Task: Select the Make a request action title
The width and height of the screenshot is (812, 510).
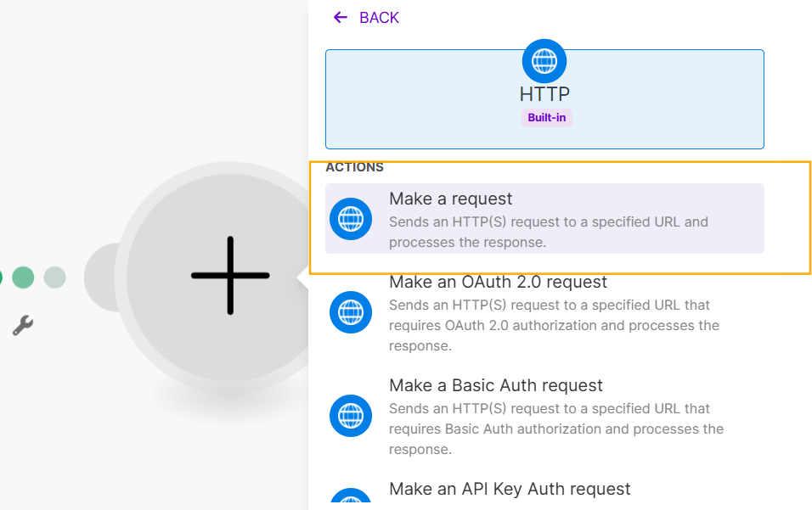Action: (450, 199)
